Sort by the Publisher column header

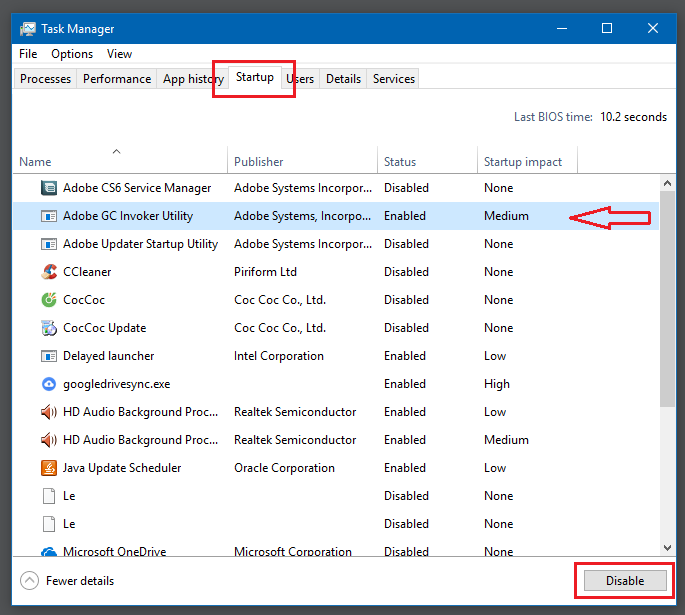click(302, 159)
